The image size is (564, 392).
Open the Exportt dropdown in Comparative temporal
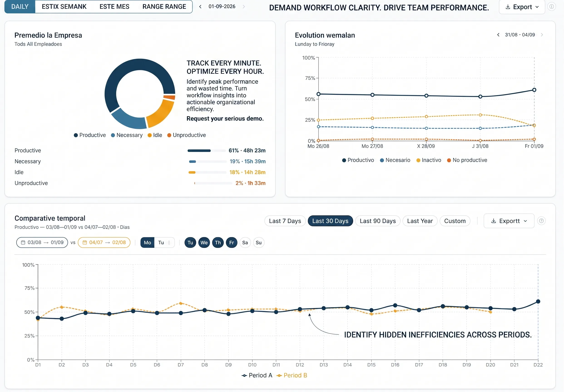(509, 221)
